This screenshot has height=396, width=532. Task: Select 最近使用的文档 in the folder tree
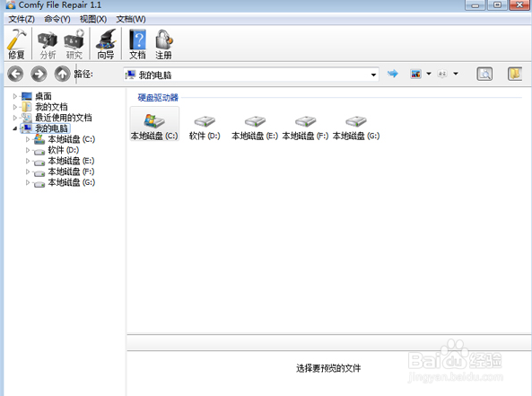pos(64,118)
